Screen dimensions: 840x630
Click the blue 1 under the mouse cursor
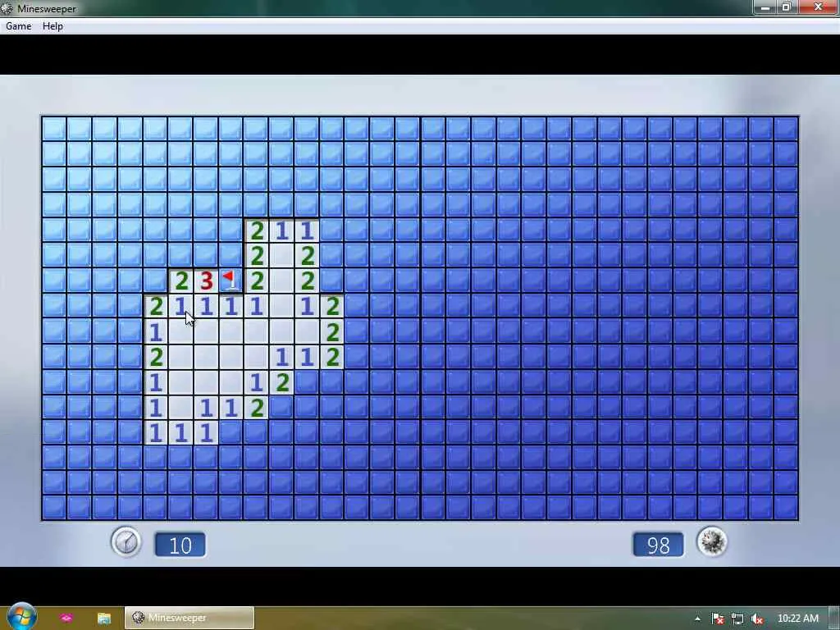click(180, 306)
